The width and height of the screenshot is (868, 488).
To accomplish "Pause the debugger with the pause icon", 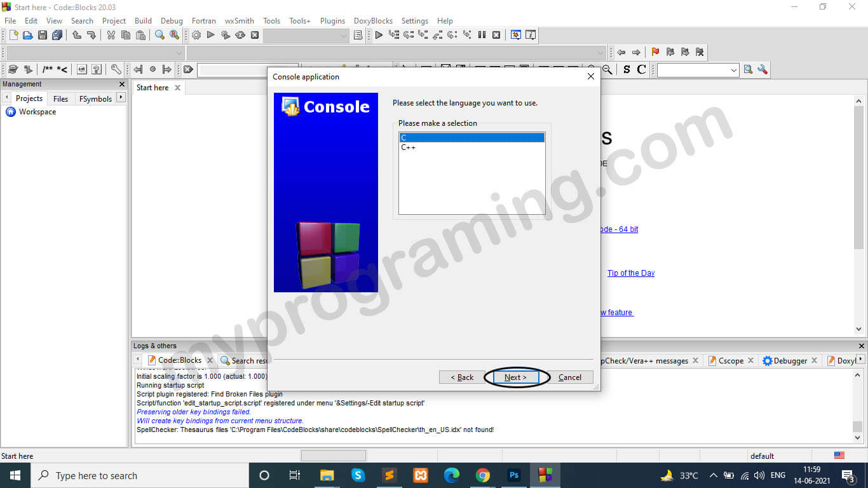I will (x=480, y=35).
